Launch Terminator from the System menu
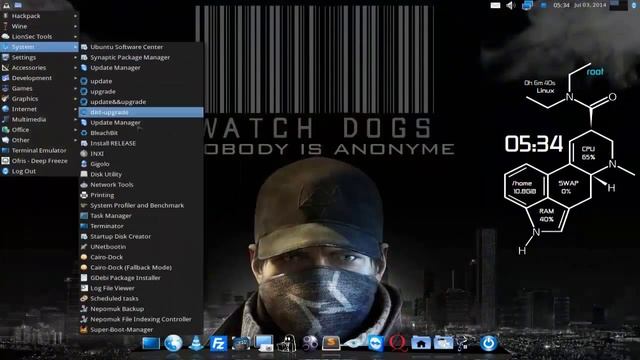 click(141, 226)
